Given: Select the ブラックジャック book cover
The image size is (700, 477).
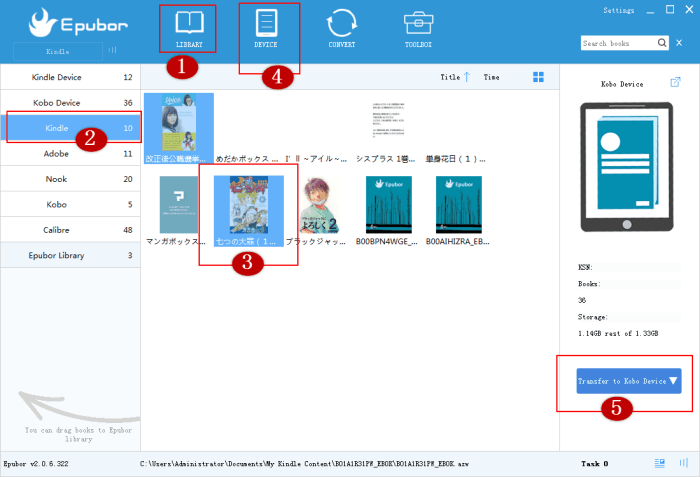Looking at the screenshot, I should [x=319, y=205].
